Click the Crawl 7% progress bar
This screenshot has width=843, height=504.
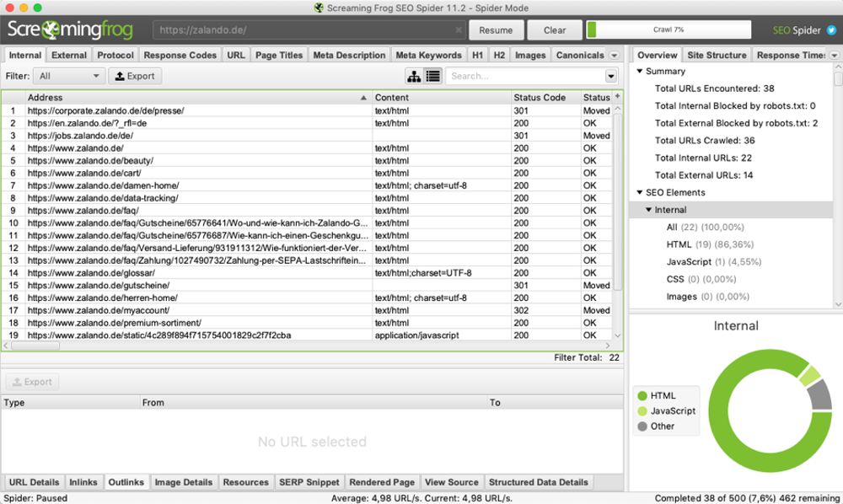pyautogui.click(x=668, y=29)
